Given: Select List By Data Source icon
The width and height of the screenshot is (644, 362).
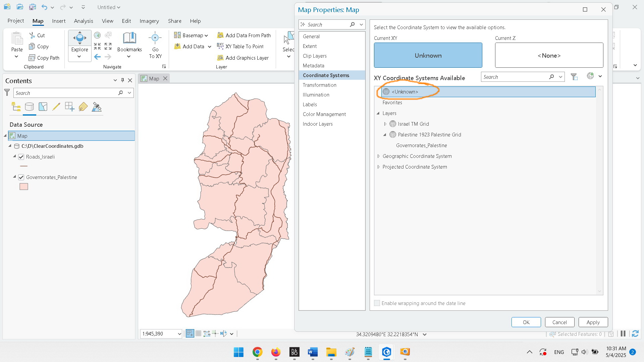Looking at the screenshot, I should [x=29, y=107].
